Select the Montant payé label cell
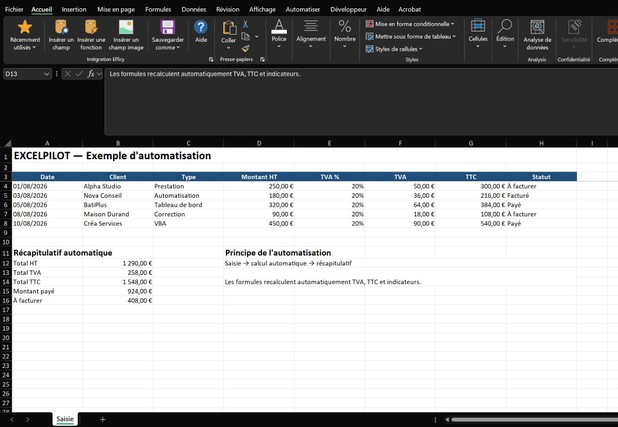 (x=47, y=291)
